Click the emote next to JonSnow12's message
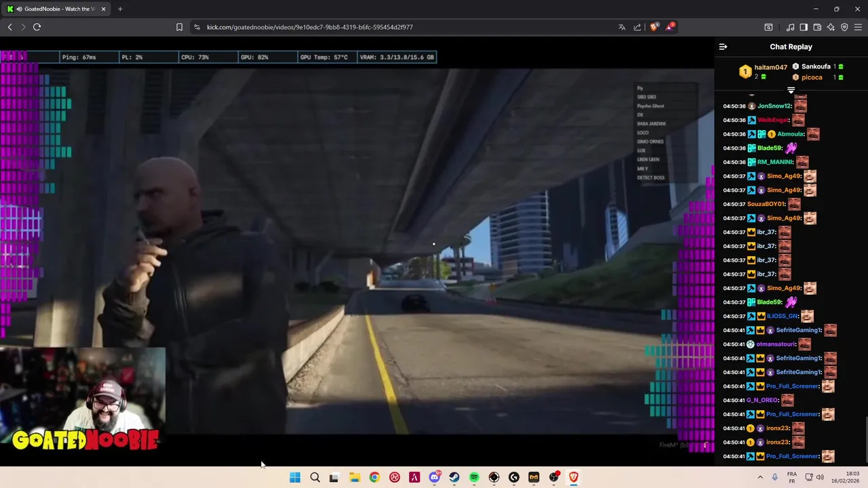 click(801, 105)
